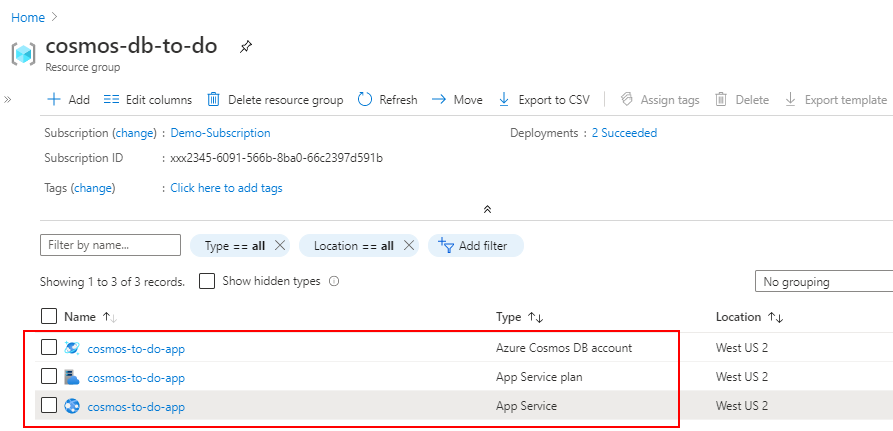The width and height of the screenshot is (893, 431).
Task: Click the App Service globe resource icon
Action: coord(72,406)
